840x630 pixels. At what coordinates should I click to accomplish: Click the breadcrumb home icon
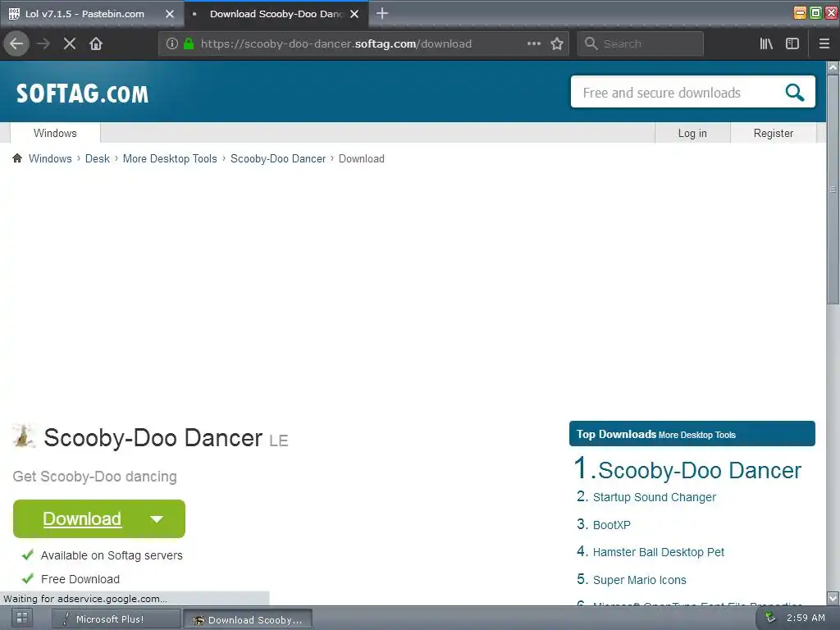click(x=17, y=158)
